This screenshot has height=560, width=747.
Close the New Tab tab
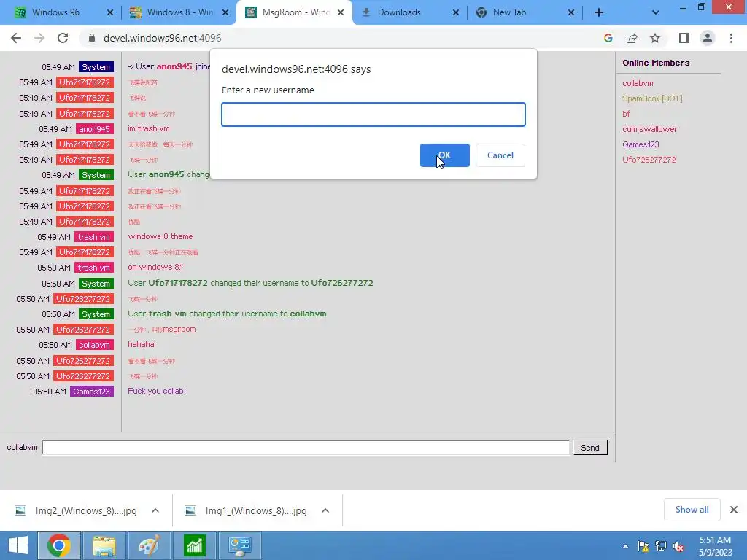point(571,12)
